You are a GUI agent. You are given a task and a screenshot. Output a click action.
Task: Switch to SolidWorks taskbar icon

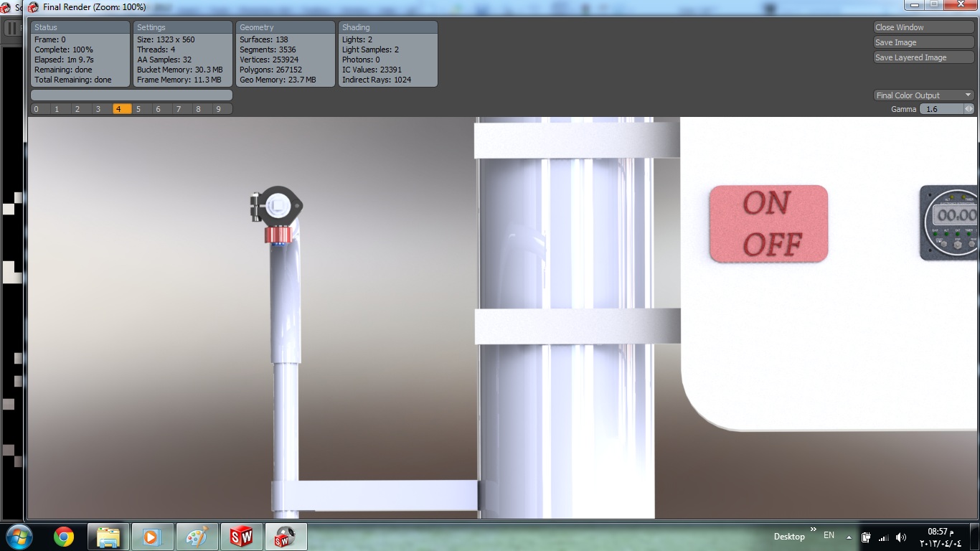[241, 537]
